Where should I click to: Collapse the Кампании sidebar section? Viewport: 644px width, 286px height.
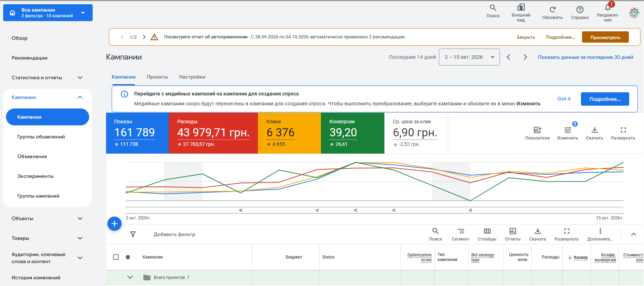pyautogui.click(x=80, y=97)
